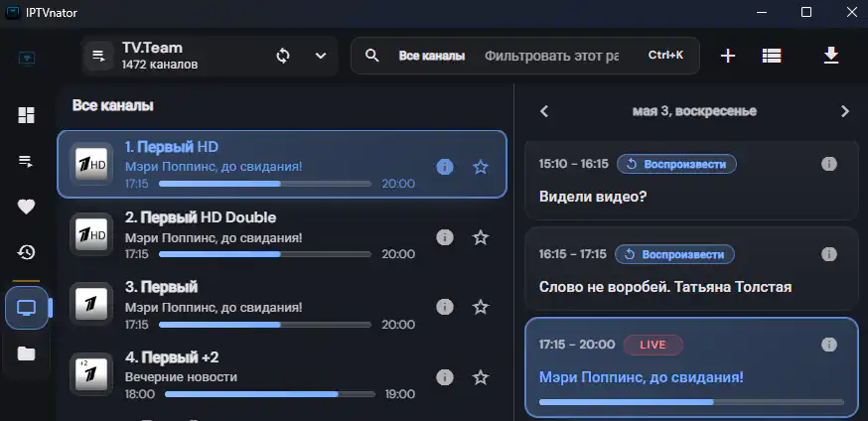Screen dimensions: 868x421
Task: Go to next day in the EPG
Action: click(845, 111)
